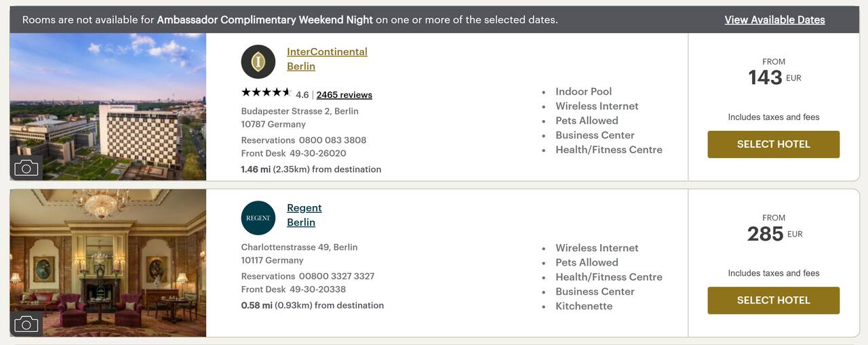Select Hotel for Regent at 285 EUR
This screenshot has height=345, width=868.
click(x=774, y=300)
